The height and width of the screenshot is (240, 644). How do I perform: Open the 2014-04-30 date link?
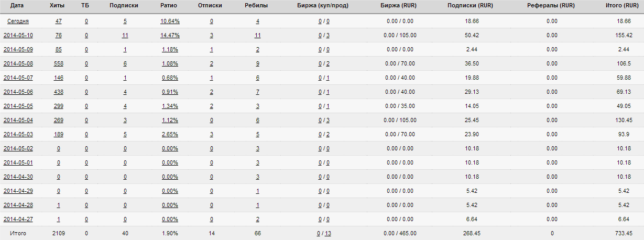18,177
